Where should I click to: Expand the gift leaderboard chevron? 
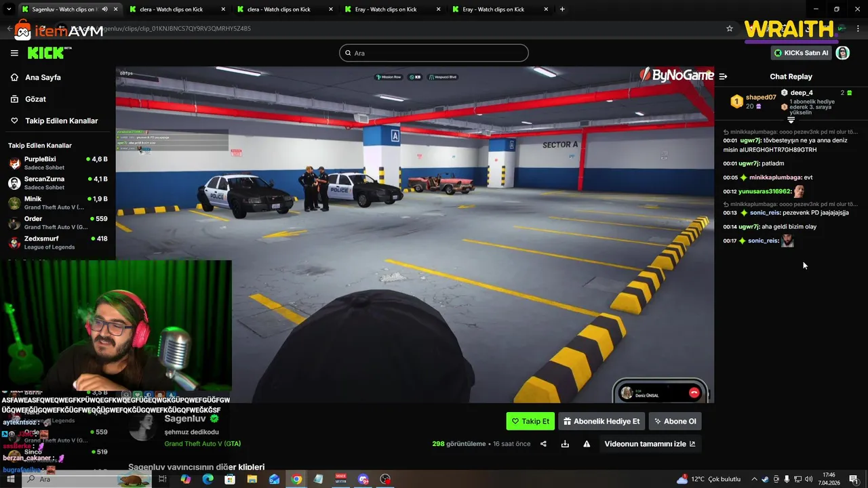pyautogui.click(x=791, y=120)
